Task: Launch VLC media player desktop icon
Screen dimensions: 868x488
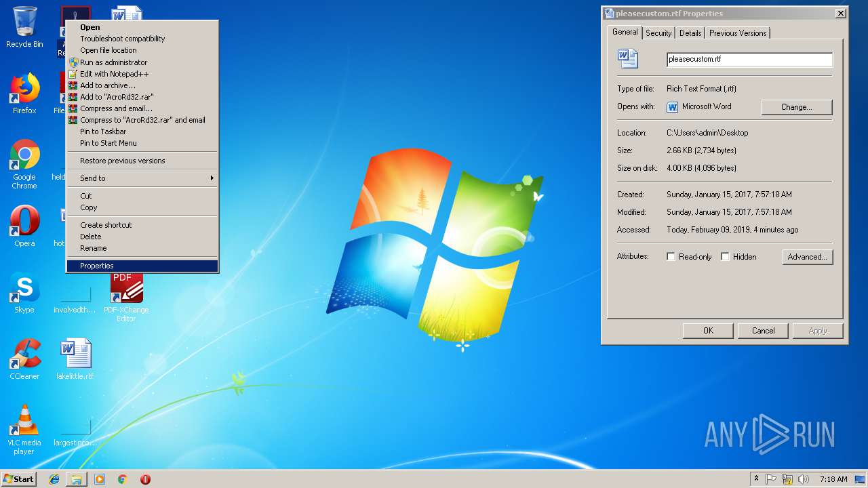Action: [24, 430]
